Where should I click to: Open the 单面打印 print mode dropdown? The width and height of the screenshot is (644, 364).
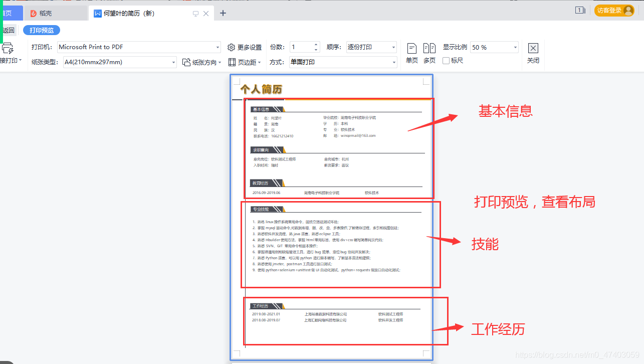pos(393,62)
